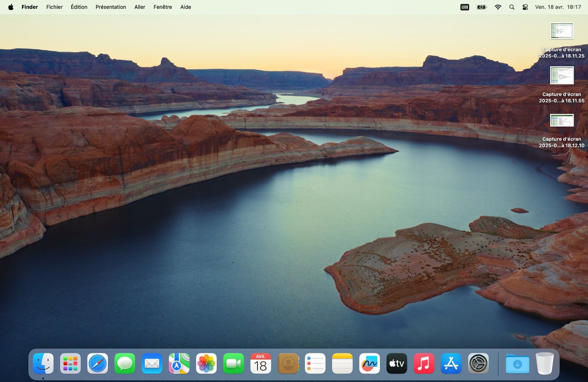
Task: Click the CHFR input source icon
Action: point(465,7)
